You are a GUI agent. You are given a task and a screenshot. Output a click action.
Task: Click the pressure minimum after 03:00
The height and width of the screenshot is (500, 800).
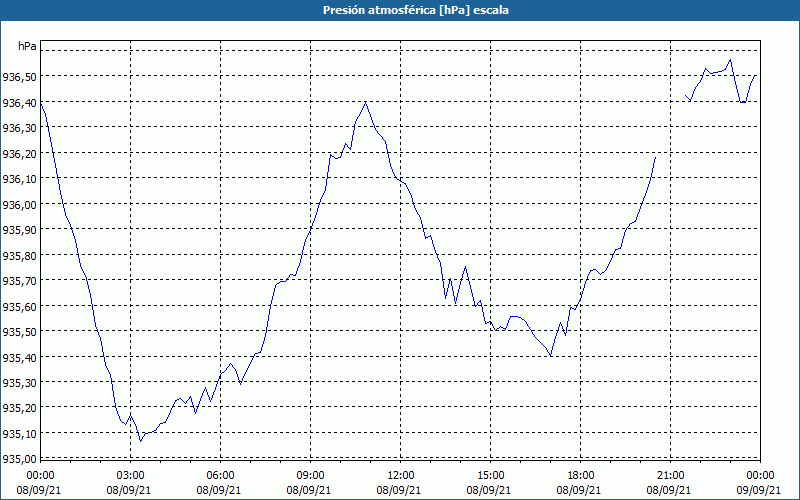[141, 441]
